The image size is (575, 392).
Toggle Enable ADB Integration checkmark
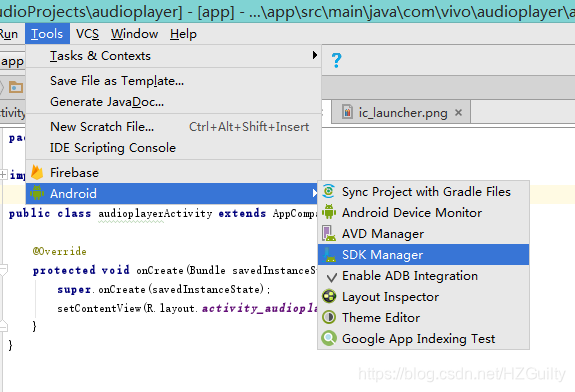[x=331, y=276]
